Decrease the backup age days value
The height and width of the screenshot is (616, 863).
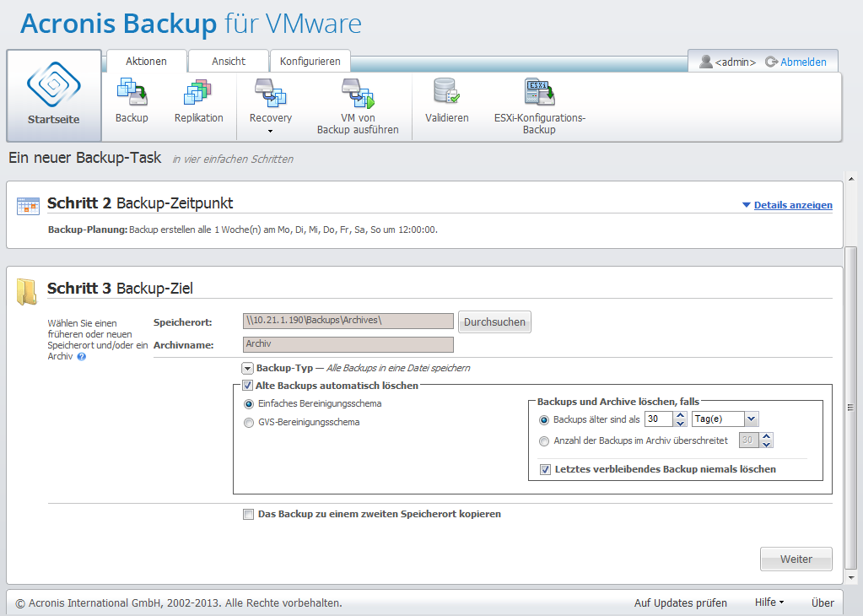[680, 424]
